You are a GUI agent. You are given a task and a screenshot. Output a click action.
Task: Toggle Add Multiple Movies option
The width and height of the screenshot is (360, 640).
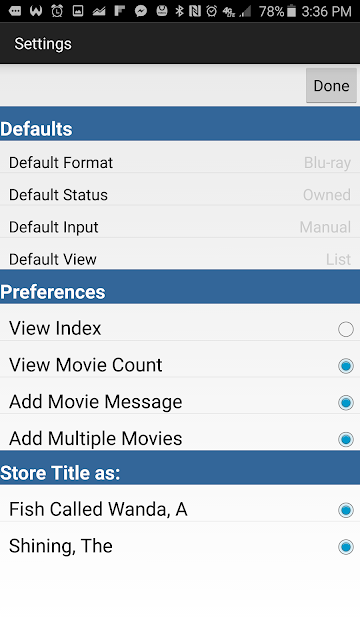click(346, 439)
